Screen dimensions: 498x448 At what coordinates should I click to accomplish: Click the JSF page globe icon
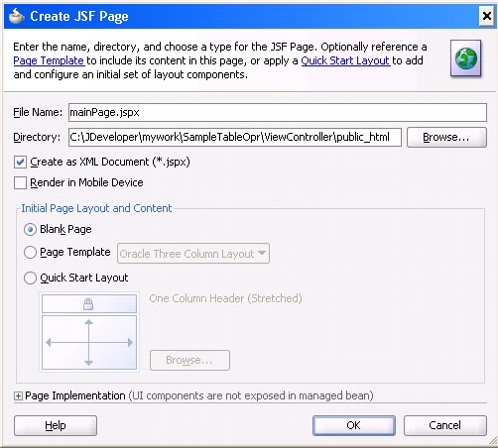click(465, 58)
